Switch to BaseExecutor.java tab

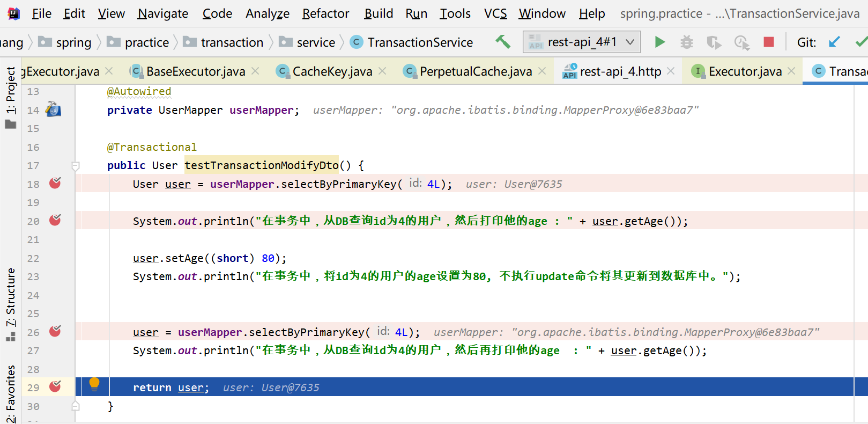click(195, 71)
